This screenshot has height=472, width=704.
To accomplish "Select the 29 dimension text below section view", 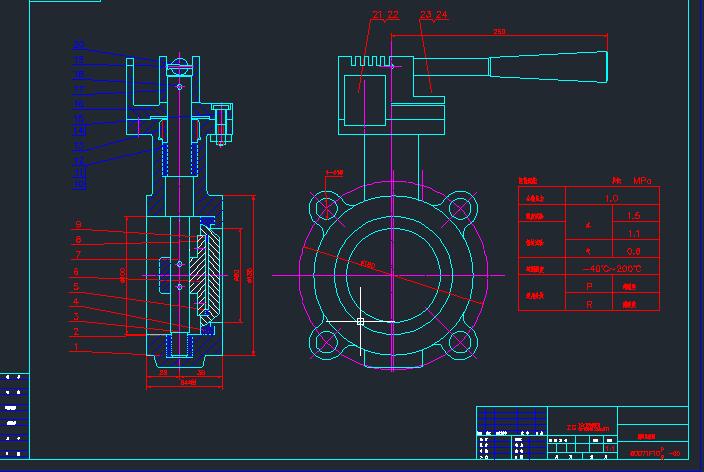I will 163,372.
